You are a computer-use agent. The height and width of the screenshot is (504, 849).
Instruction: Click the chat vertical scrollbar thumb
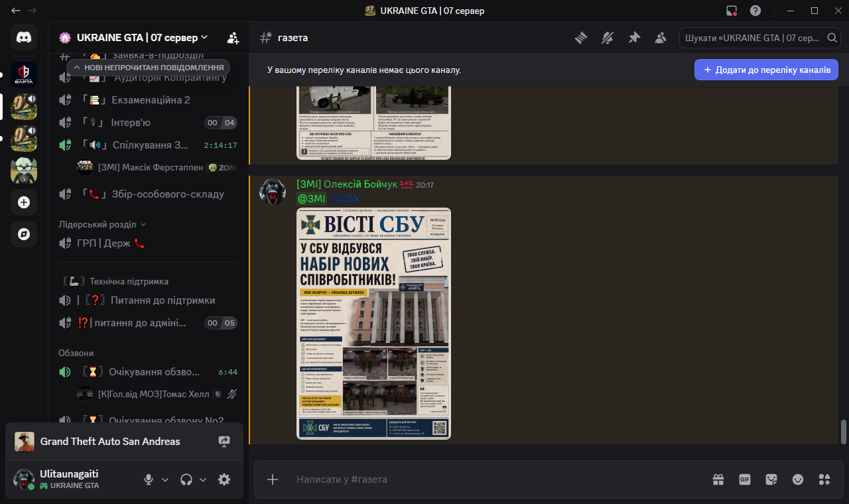click(844, 432)
